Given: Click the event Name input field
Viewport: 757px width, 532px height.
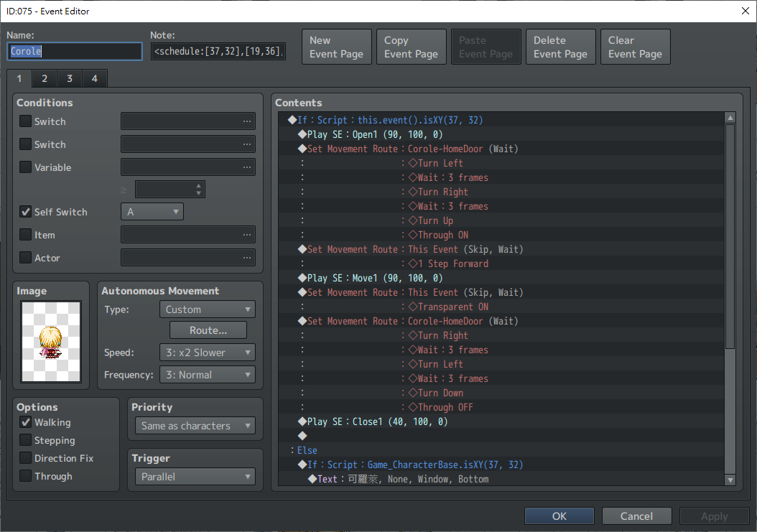Looking at the screenshot, I should (x=75, y=51).
